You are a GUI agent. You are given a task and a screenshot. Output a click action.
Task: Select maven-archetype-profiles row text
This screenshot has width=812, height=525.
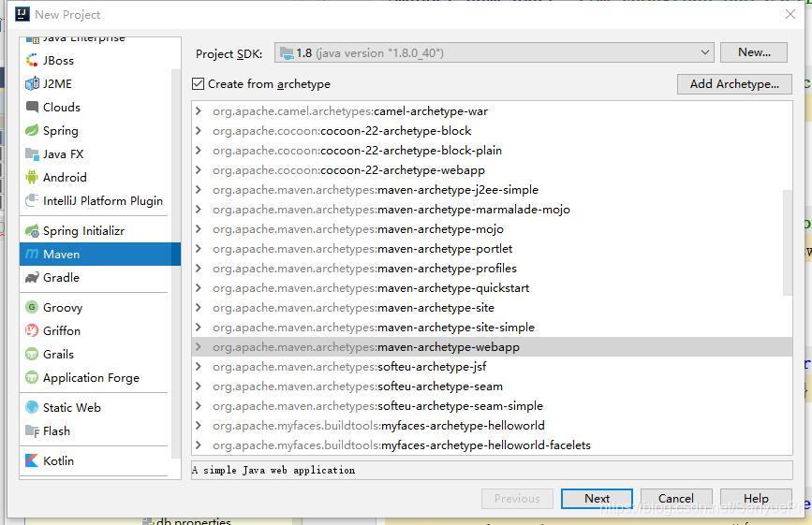364,269
